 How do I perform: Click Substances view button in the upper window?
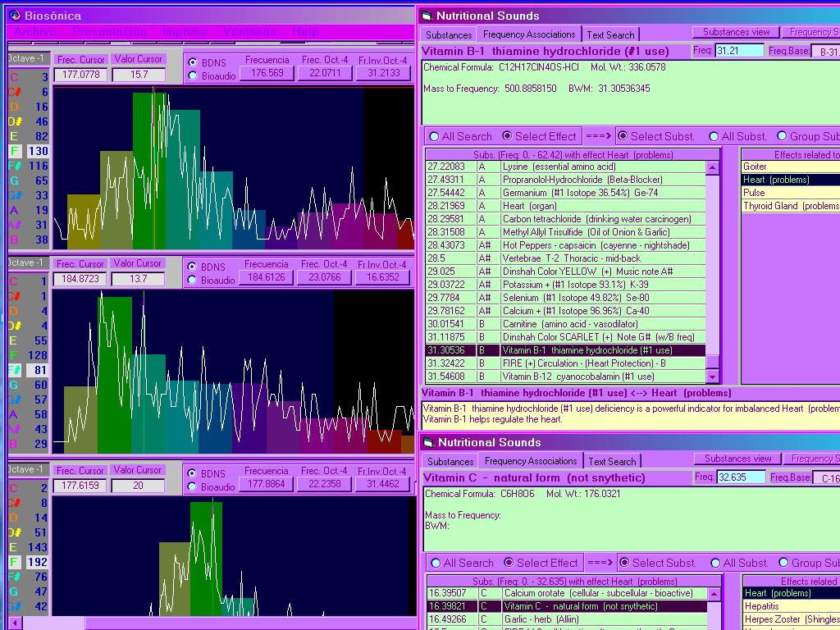(x=737, y=32)
